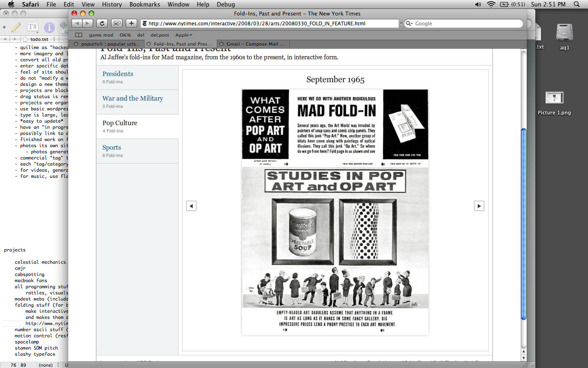Image resolution: width=588 pixels, height=368 pixels.
Task: Click the scroll down arrow in Safari
Action: coord(523,358)
